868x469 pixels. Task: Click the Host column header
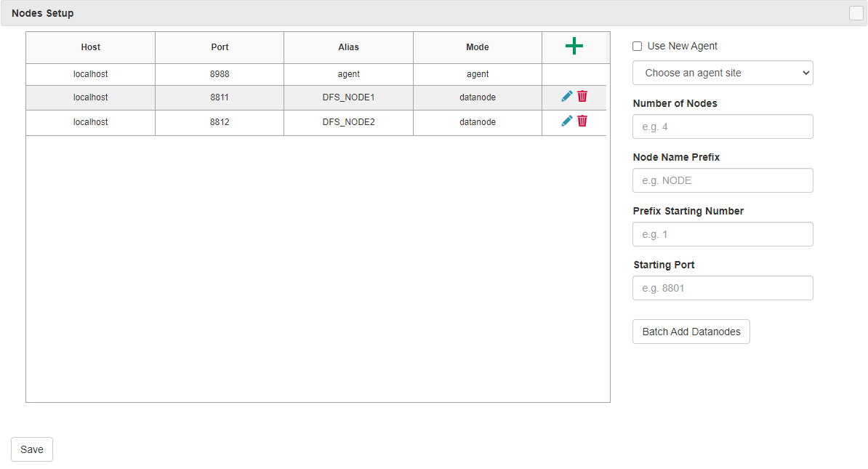(91, 47)
